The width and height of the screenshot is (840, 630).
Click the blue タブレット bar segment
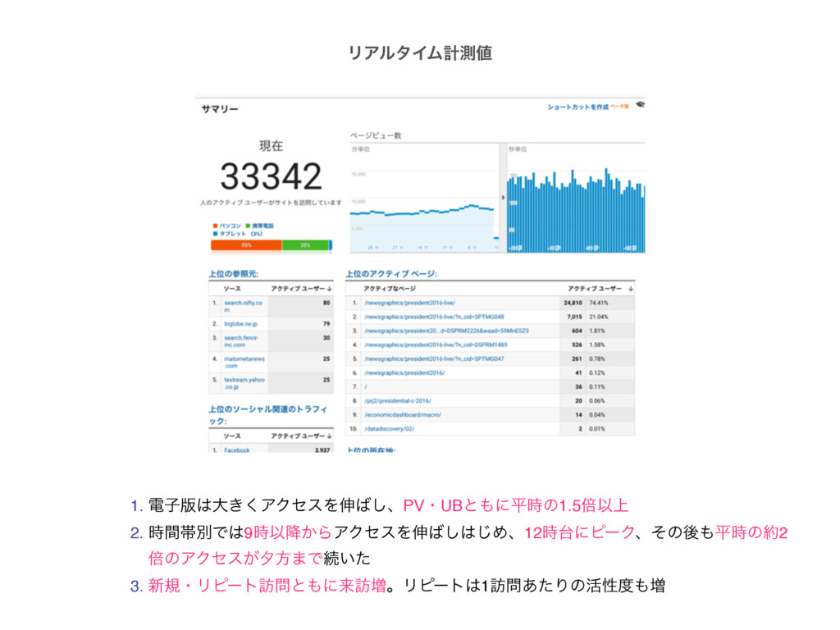click(331, 245)
